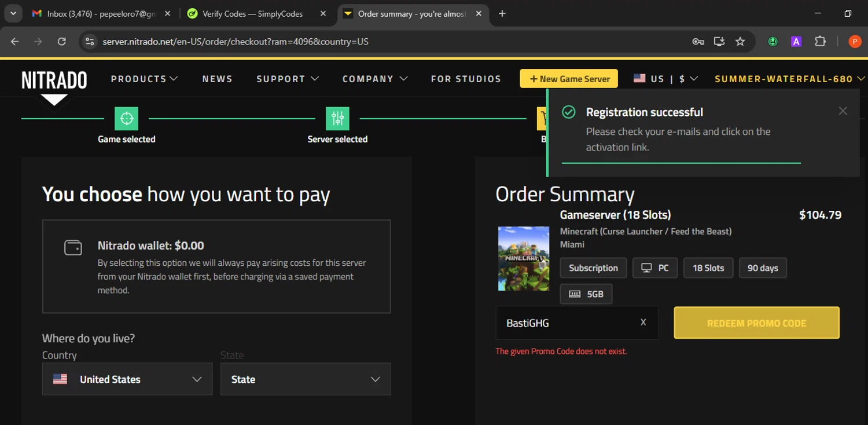Click the Minecraft game thumbnail
Viewport: 868px width, 425px height.
[524, 258]
